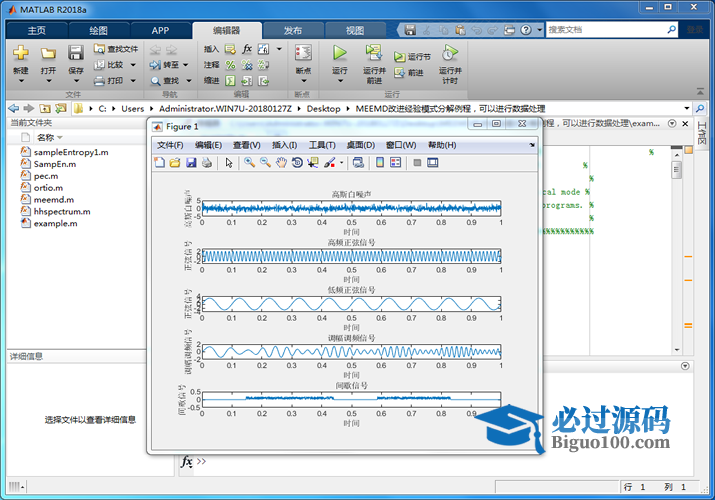Switch to the 发布 ribbon tab

(x=292, y=30)
